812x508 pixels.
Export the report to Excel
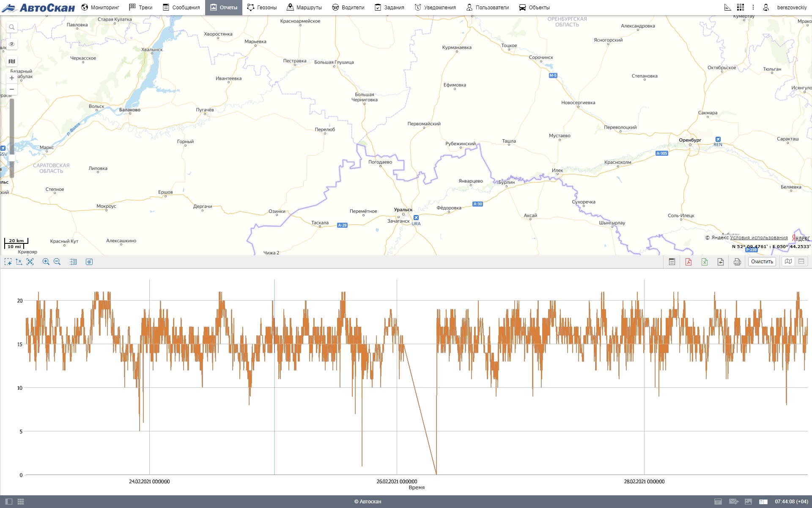click(705, 262)
